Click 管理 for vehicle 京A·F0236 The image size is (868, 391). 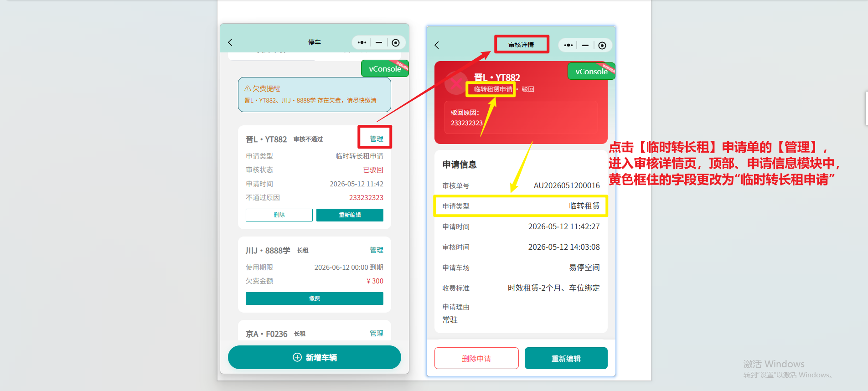click(377, 333)
